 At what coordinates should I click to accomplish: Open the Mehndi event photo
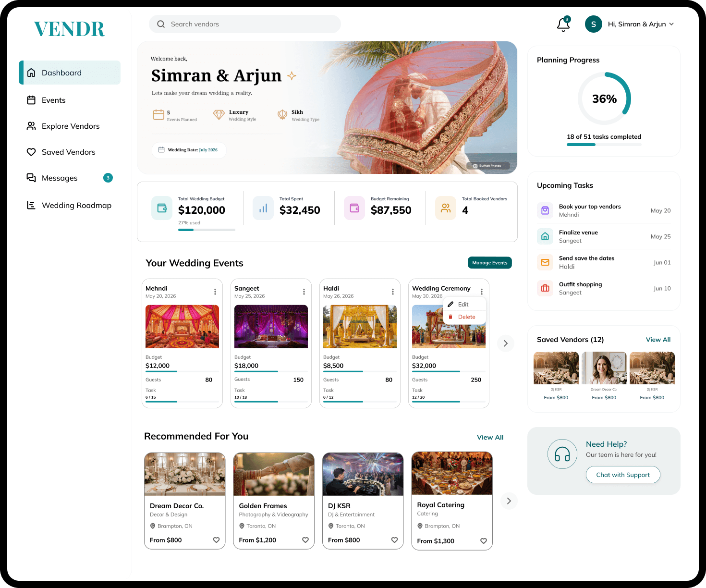coord(182,327)
